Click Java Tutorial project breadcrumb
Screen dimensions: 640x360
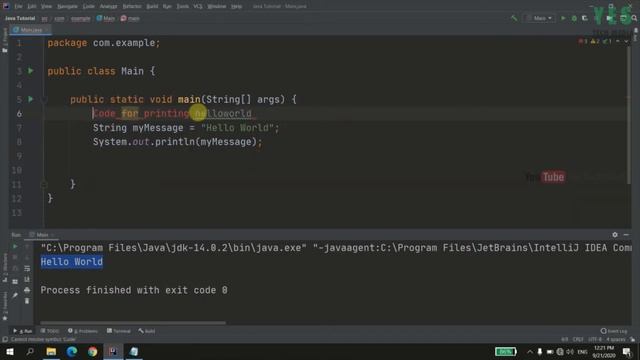[x=20, y=18]
